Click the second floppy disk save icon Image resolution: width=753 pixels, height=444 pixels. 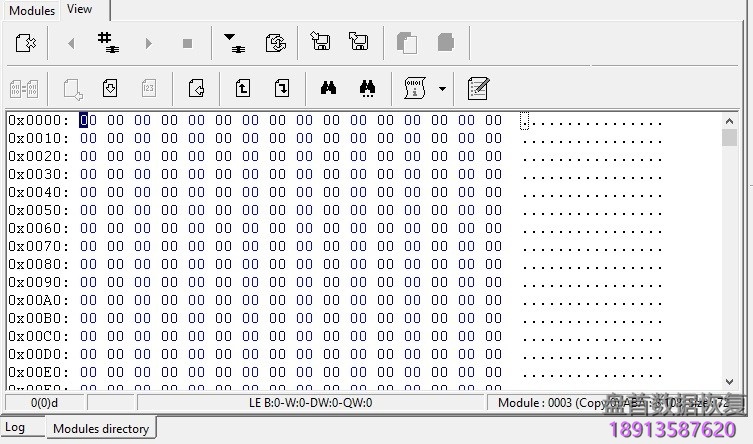358,43
